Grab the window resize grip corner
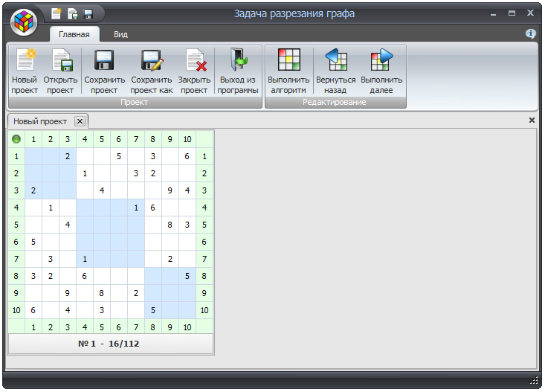The height and width of the screenshot is (392, 545). (534, 380)
